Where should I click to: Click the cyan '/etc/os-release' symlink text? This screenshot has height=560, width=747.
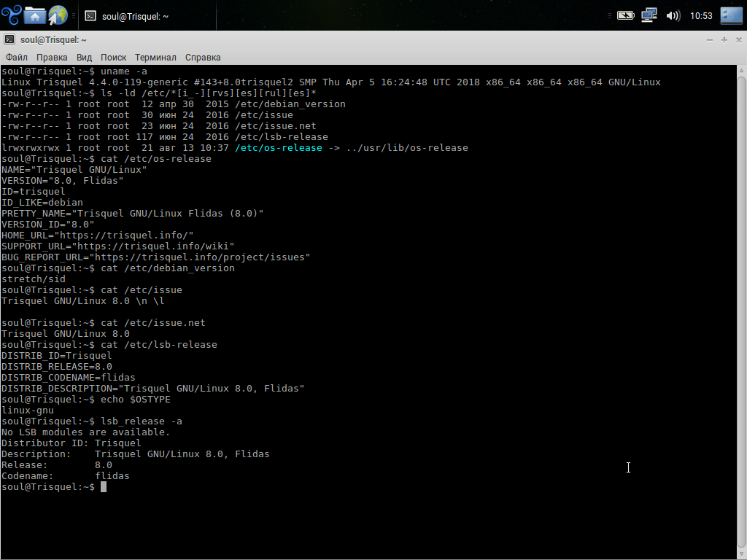(x=278, y=148)
